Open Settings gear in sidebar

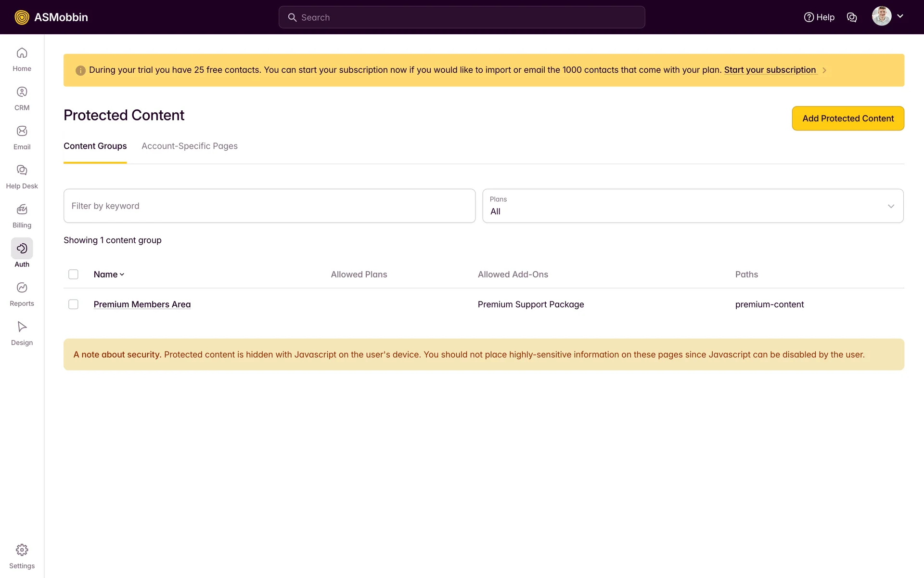click(x=22, y=550)
